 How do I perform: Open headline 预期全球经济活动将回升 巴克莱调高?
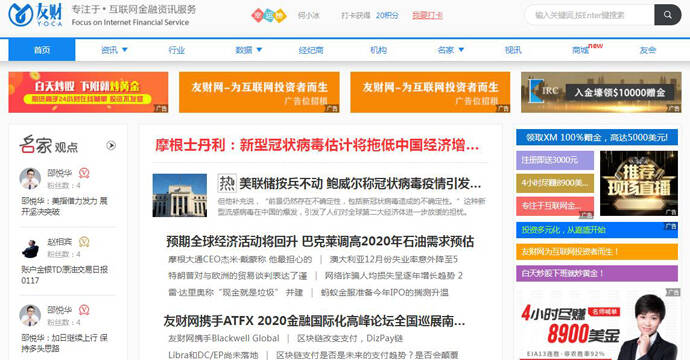[x=320, y=241]
